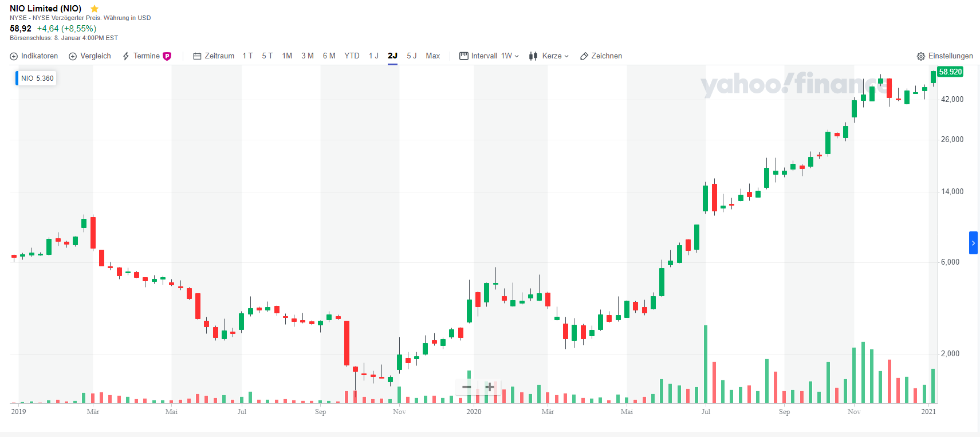Select the 6 M time range
This screenshot has width=980, height=437.
coord(329,56)
